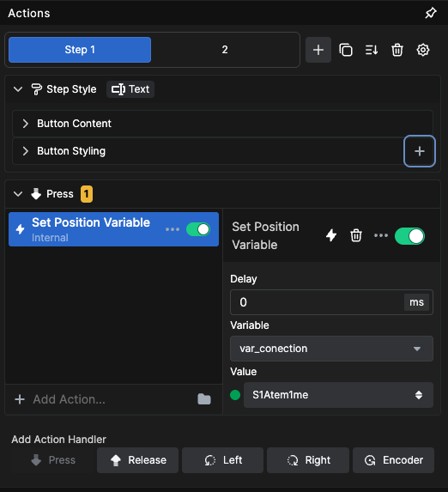
Task: Add a Right rotation handler
Action: (308, 460)
